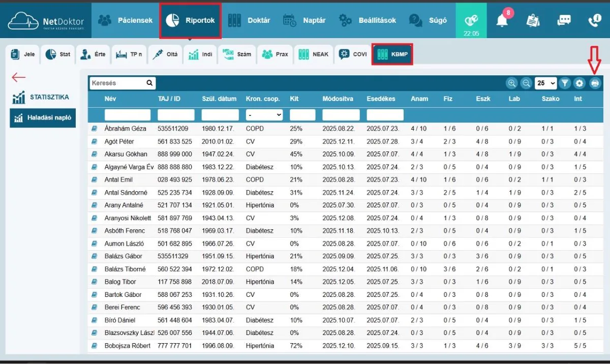Switch to the Jele tab
The height and width of the screenshot is (364, 610).
click(23, 54)
